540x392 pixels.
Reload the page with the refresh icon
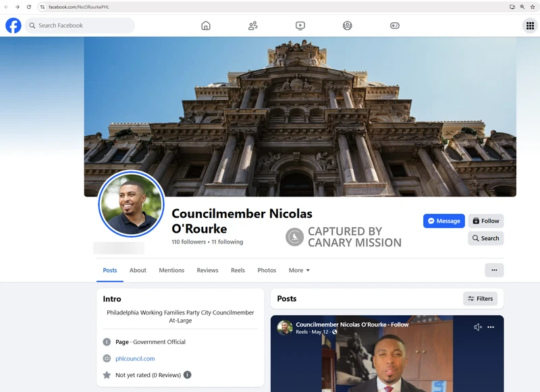click(29, 7)
